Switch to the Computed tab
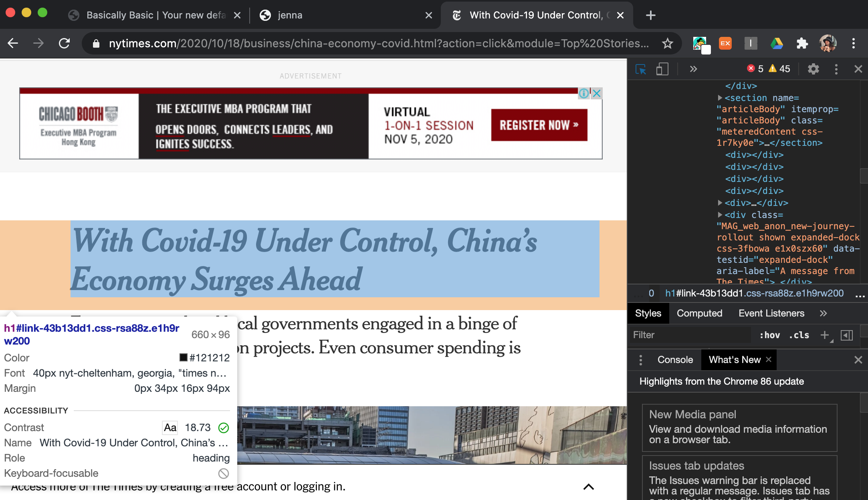 699,313
